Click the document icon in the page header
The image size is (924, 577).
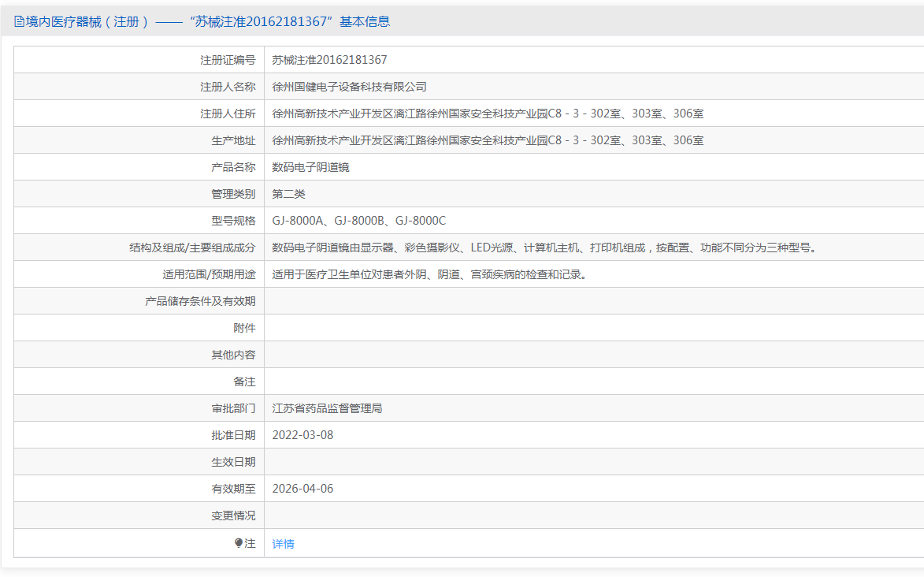click(x=19, y=22)
